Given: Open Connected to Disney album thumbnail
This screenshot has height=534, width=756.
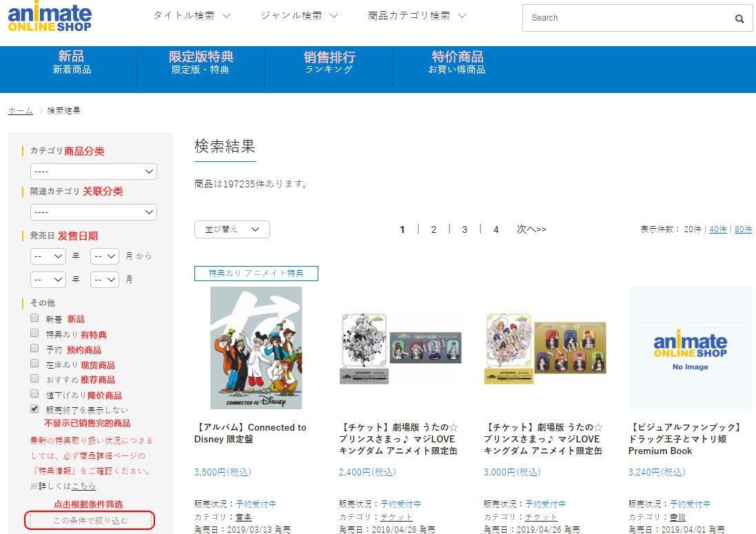Looking at the screenshot, I should coord(256,348).
